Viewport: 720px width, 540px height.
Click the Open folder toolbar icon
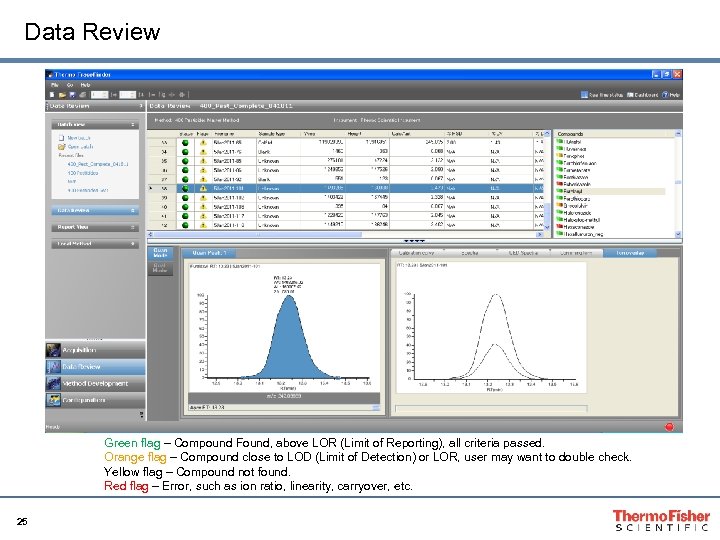coord(62,95)
